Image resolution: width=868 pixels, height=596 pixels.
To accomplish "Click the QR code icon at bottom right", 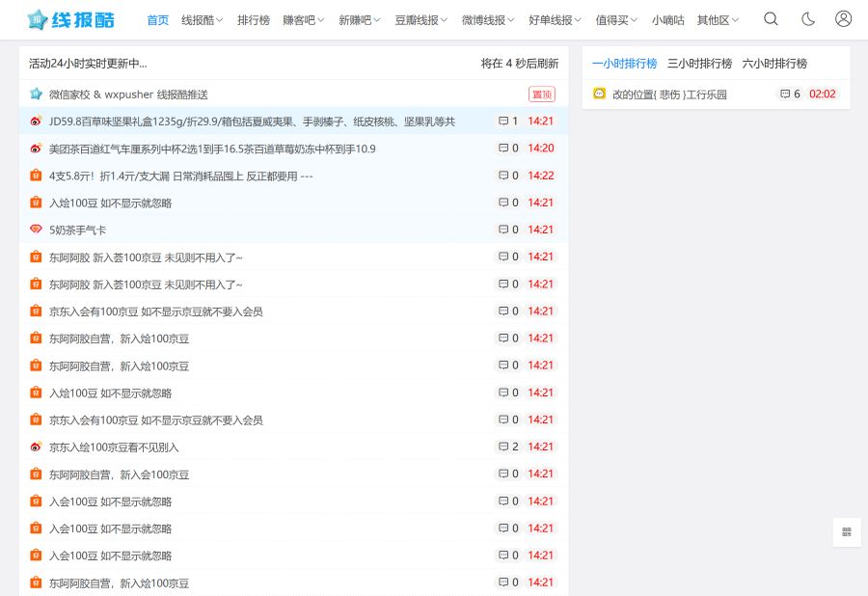I will pyautogui.click(x=846, y=532).
